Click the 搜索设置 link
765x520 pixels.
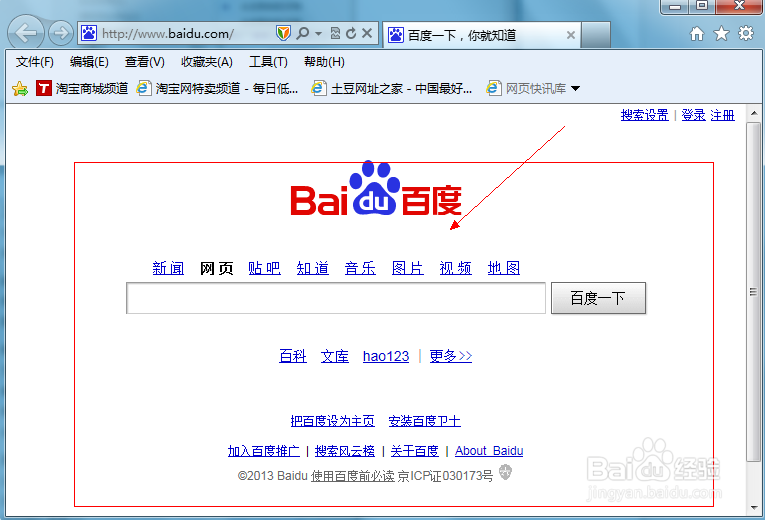tap(644, 116)
